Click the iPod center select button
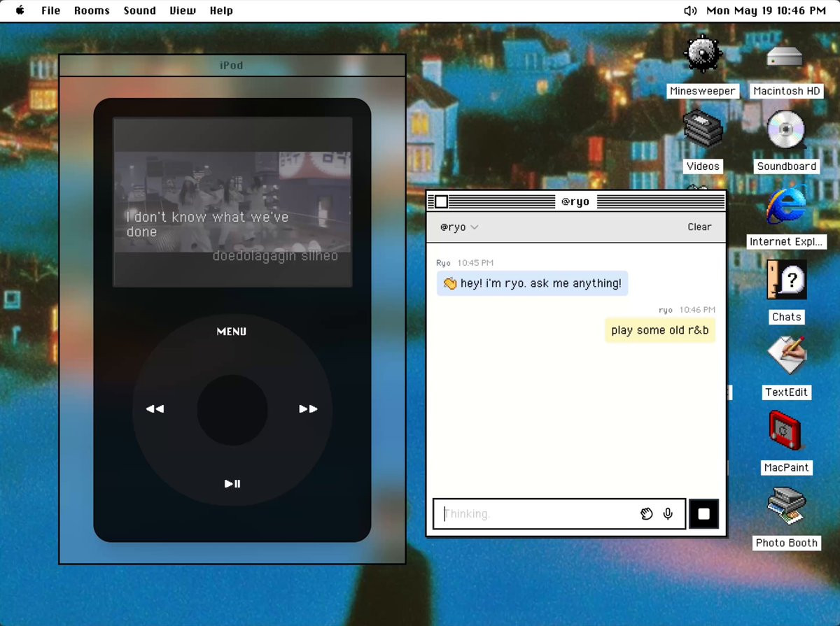 click(232, 410)
